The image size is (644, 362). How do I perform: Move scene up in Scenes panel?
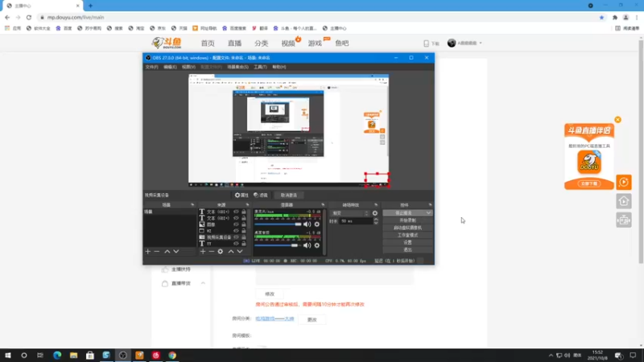point(167,251)
